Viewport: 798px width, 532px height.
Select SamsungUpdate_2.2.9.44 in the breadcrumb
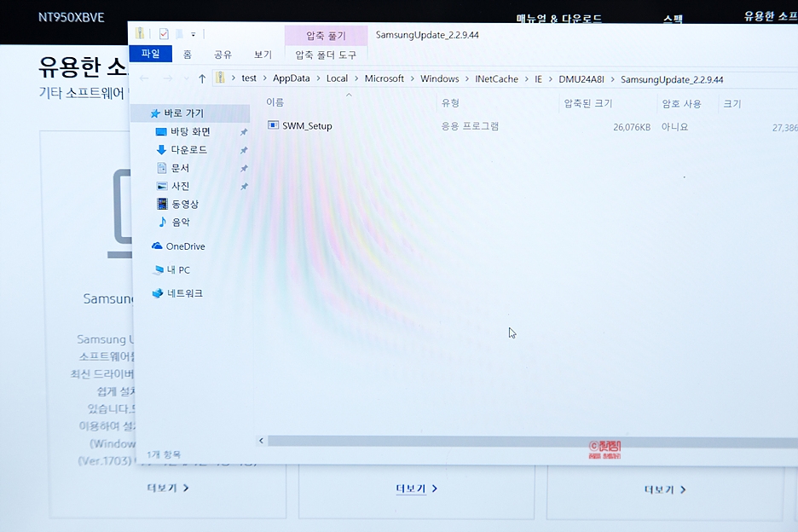[x=672, y=79]
